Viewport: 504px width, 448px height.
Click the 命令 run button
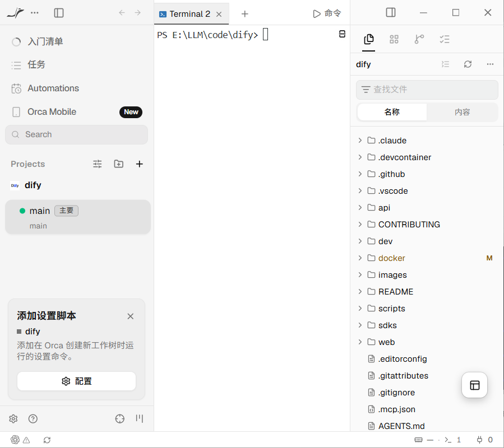click(327, 13)
